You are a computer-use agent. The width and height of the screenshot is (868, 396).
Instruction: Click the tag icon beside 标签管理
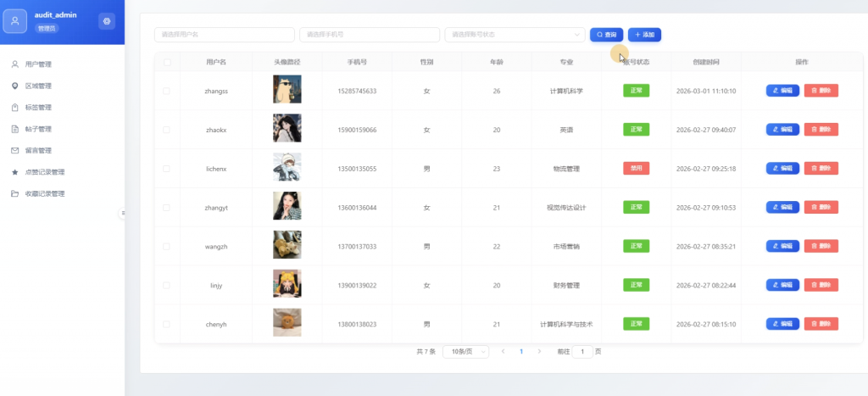15,108
